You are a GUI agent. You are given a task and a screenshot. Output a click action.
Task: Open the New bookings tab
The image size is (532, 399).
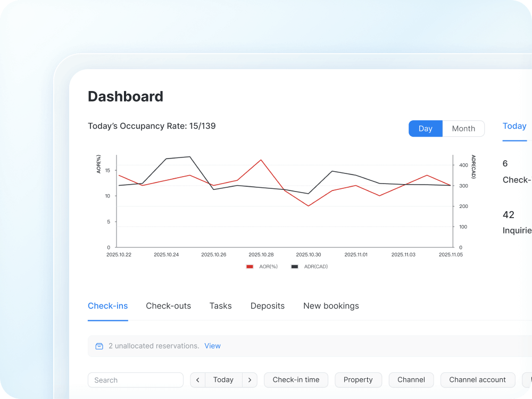[331, 306]
